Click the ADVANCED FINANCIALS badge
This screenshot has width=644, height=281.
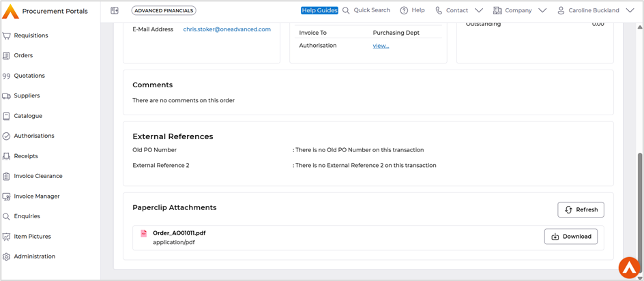pos(164,11)
